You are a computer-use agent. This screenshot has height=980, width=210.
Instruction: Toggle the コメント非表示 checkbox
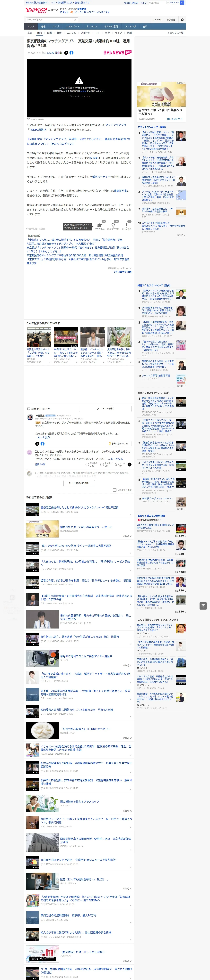115,490
